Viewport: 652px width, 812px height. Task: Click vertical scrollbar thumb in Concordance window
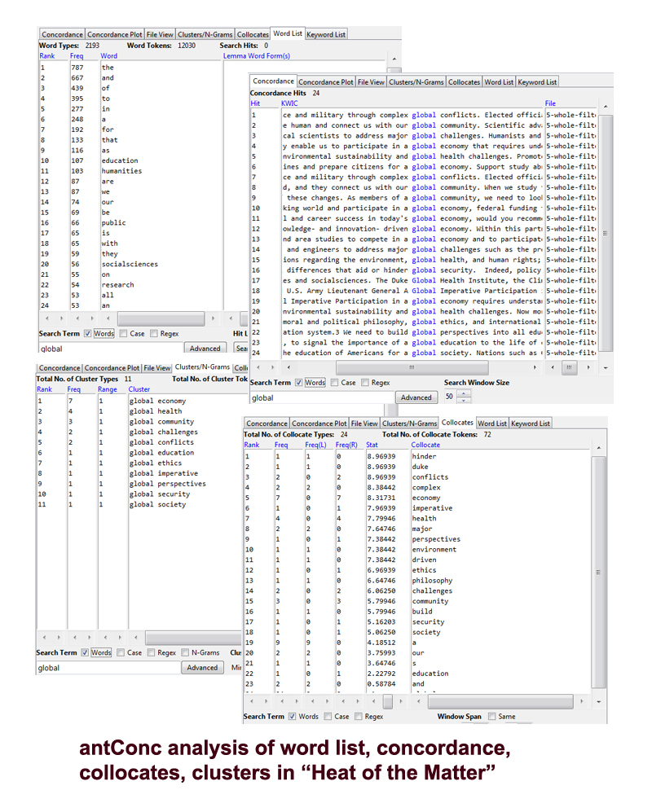pyautogui.click(x=606, y=233)
